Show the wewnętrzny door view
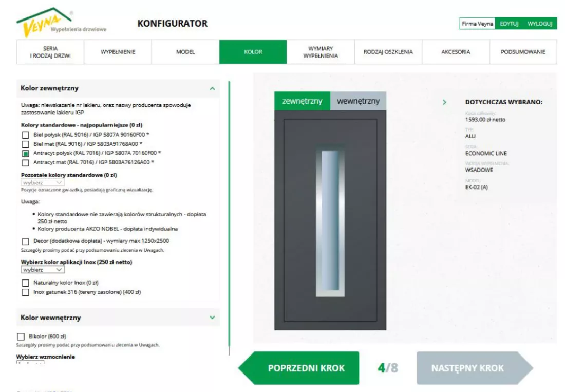Screen dimensions: 565x392 pos(358,101)
